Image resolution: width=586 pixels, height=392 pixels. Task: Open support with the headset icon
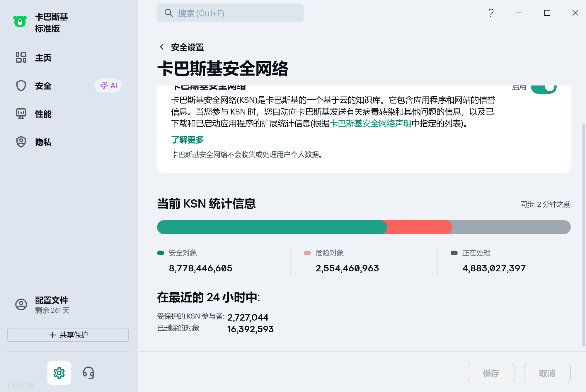pyautogui.click(x=88, y=373)
